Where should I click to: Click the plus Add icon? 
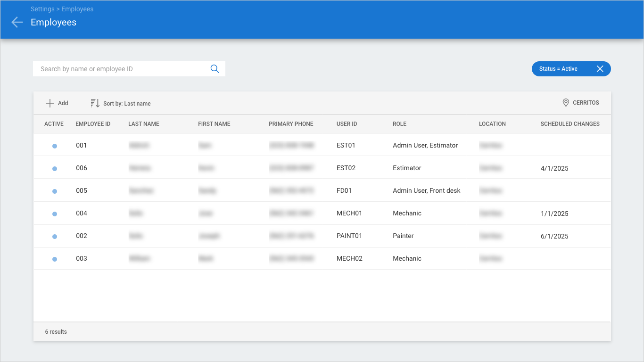click(x=50, y=103)
